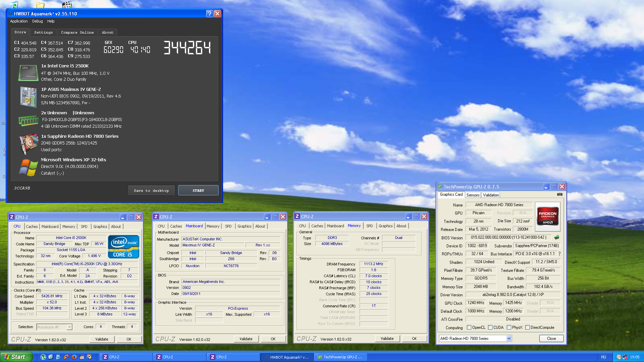Click the DRAM Frequency 1113.2 MHz field

tap(374, 264)
